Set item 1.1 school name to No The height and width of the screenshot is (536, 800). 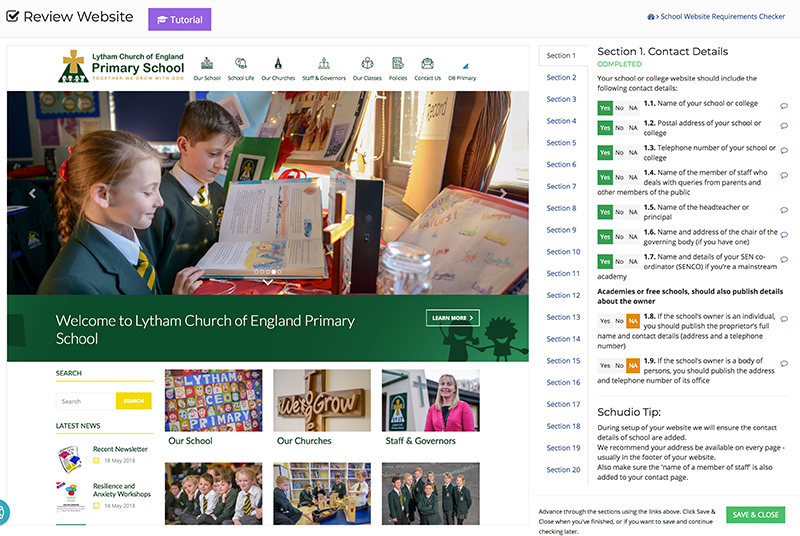[x=619, y=108]
